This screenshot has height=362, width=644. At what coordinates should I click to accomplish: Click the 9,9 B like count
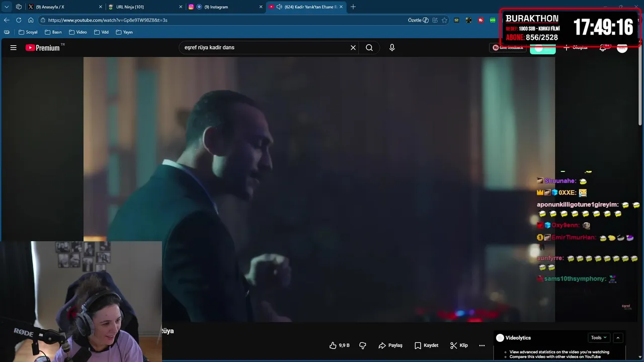pos(344,345)
